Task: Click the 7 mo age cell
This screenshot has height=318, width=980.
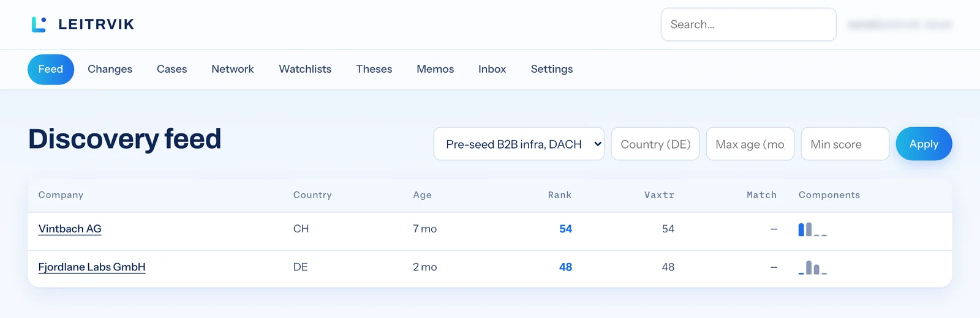Action: (424, 229)
